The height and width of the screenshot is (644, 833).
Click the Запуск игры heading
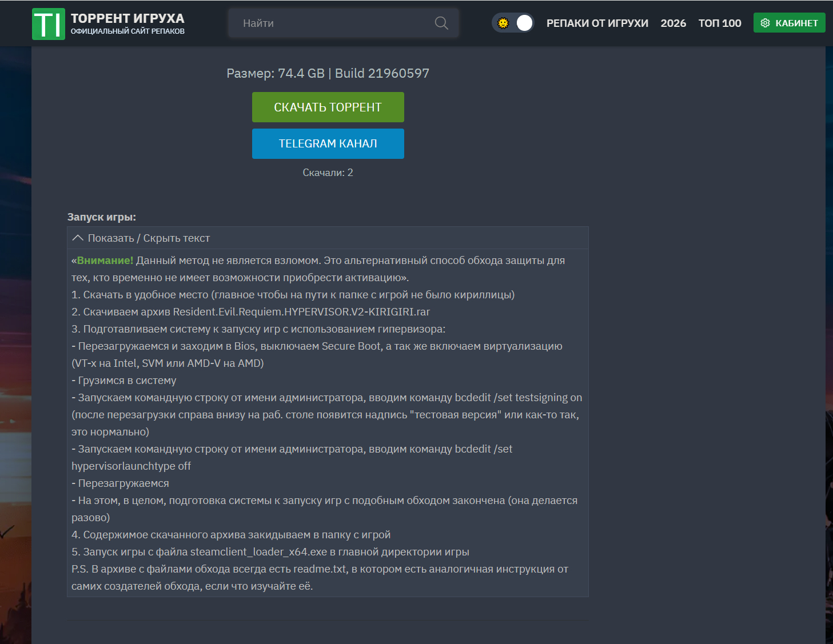[x=102, y=217]
